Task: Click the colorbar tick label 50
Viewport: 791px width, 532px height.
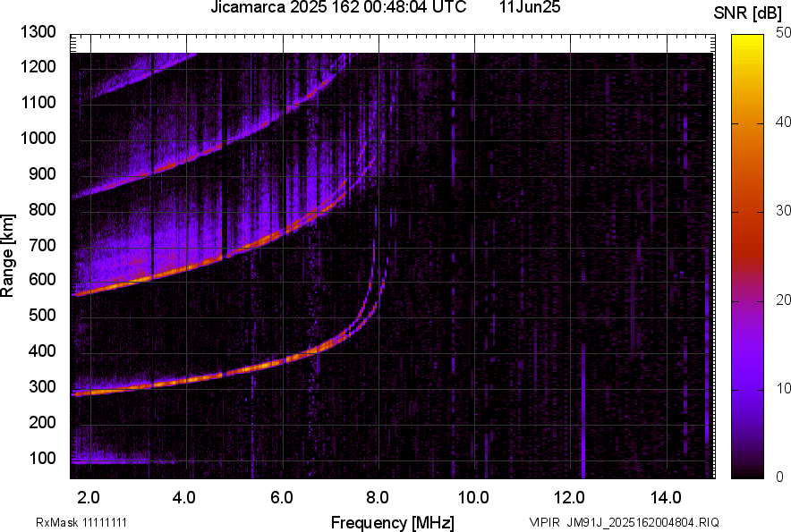Action: tap(782, 33)
